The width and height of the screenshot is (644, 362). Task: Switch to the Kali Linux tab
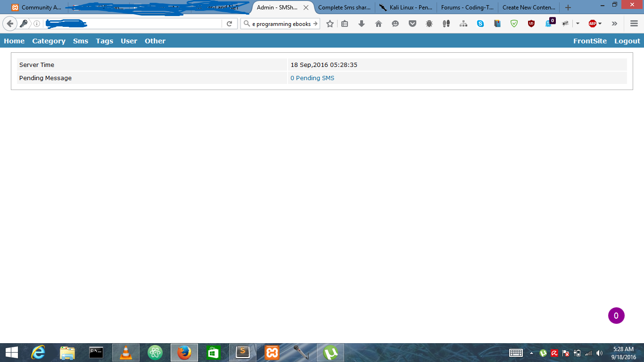click(406, 8)
